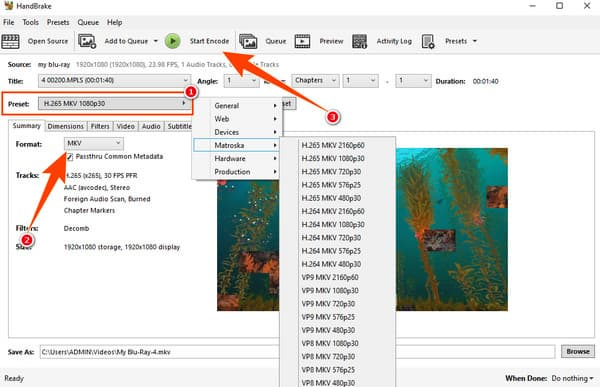Click the Queue images icon
This screenshot has width=600, height=387.
[x=248, y=41]
